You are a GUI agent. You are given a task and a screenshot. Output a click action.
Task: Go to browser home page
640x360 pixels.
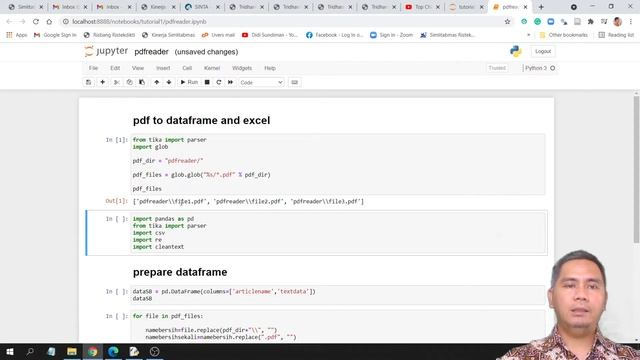(49, 22)
